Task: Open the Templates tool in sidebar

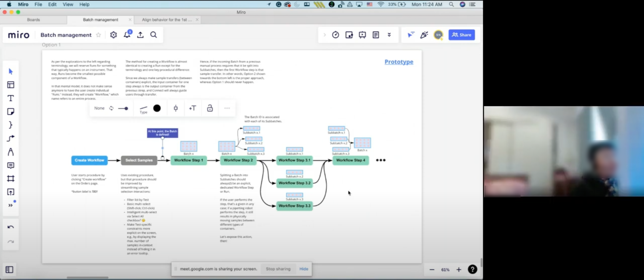Action: [11, 85]
